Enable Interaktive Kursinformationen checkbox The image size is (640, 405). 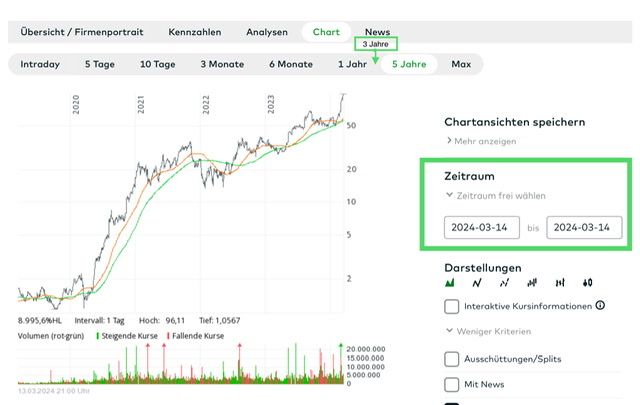[x=452, y=306]
